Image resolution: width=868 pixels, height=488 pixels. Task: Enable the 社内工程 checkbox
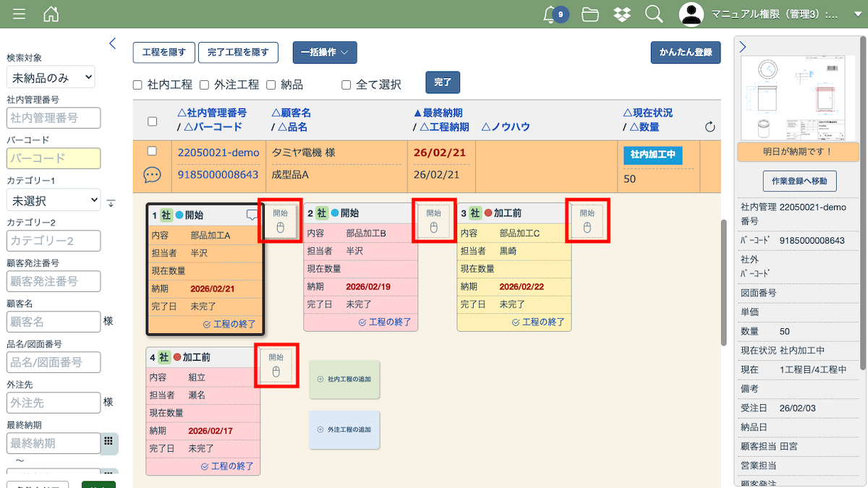tap(137, 85)
